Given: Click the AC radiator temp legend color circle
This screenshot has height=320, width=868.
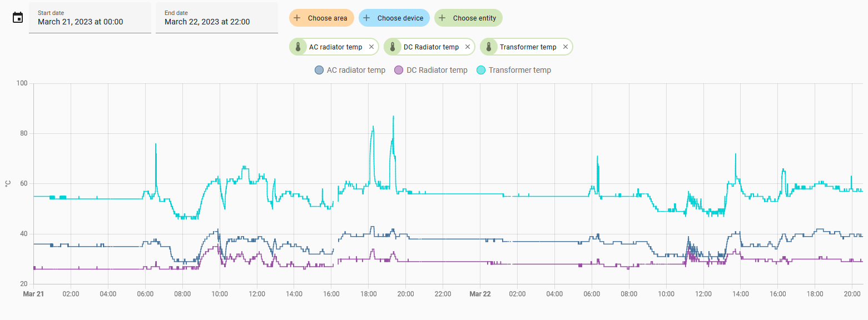Looking at the screenshot, I should [x=319, y=70].
